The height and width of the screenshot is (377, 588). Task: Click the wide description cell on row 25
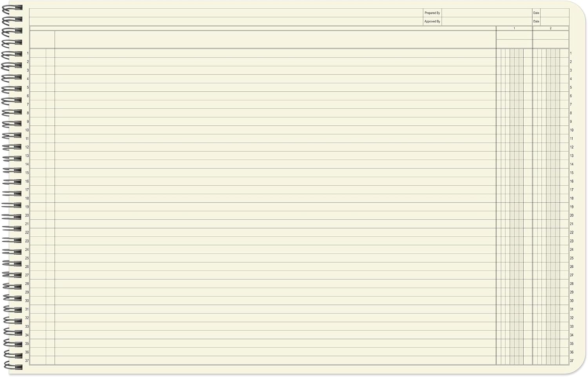click(275, 258)
